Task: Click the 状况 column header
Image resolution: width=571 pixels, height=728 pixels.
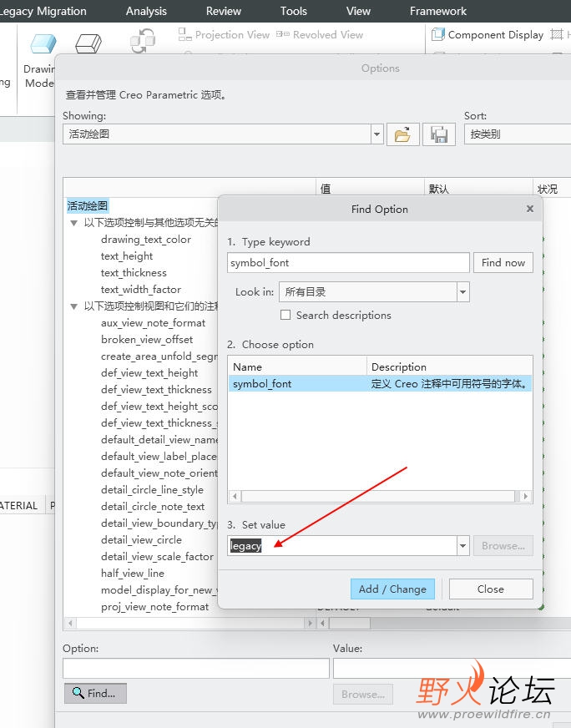Action: [x=552, y=189]
